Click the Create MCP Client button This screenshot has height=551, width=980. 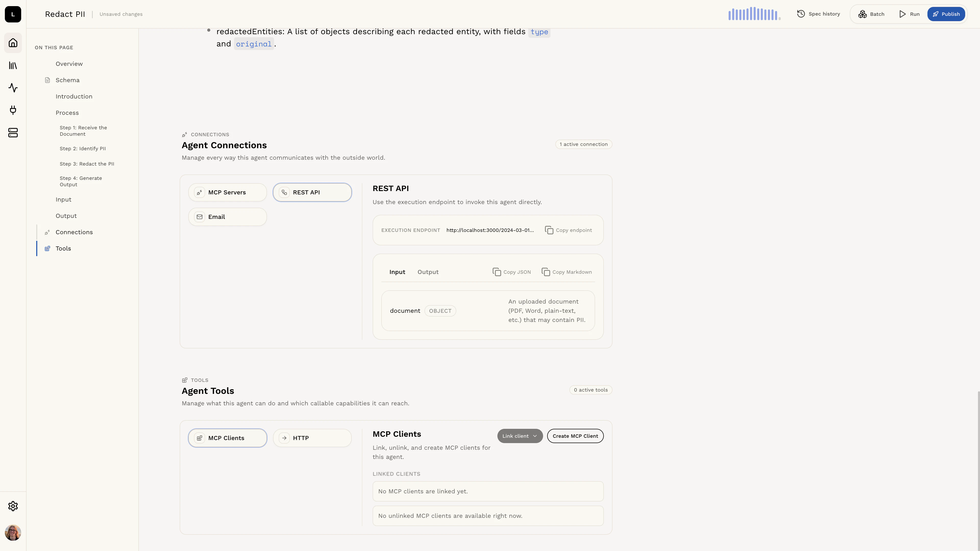tap(575, 436)
